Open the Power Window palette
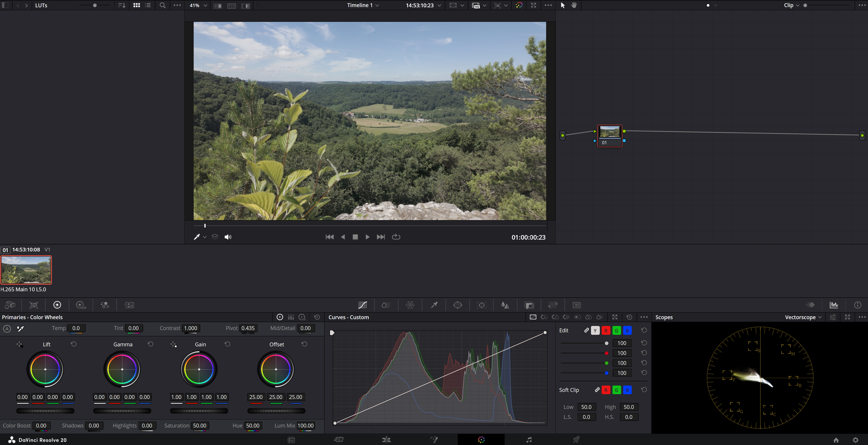Screen dimensions: 868x445 point(458,305)
